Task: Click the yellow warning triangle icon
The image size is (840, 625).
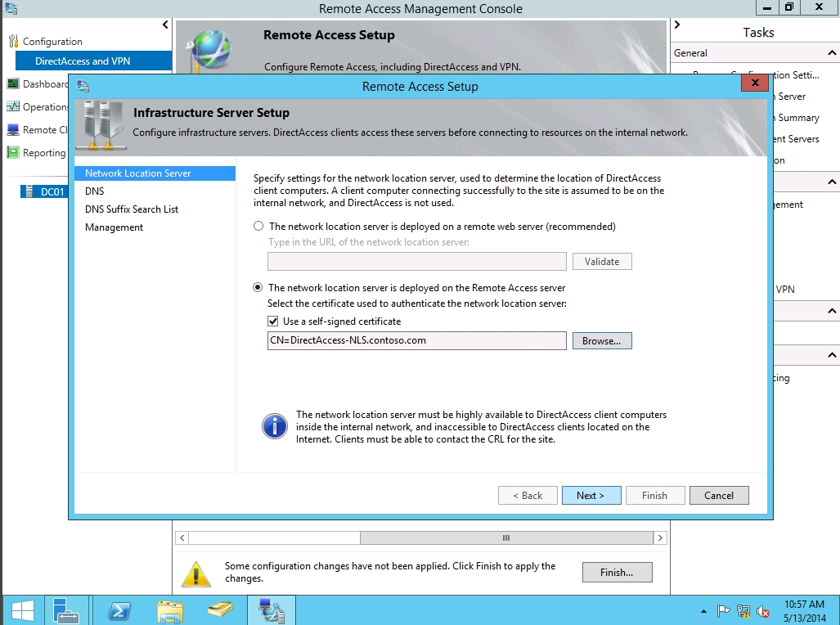Action: tap(196, 574)
